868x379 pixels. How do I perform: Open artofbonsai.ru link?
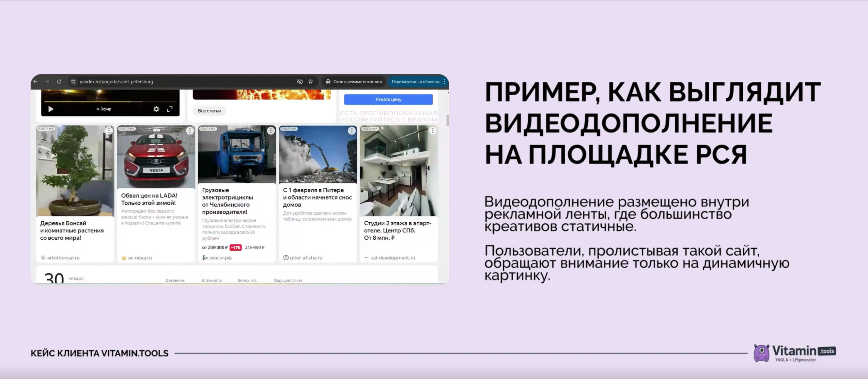(63, 258)
